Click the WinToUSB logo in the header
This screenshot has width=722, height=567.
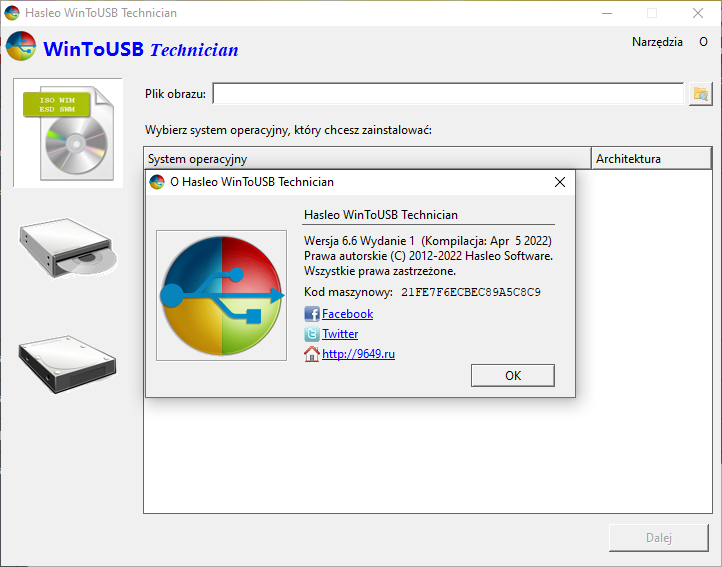[x=21, y=46]
